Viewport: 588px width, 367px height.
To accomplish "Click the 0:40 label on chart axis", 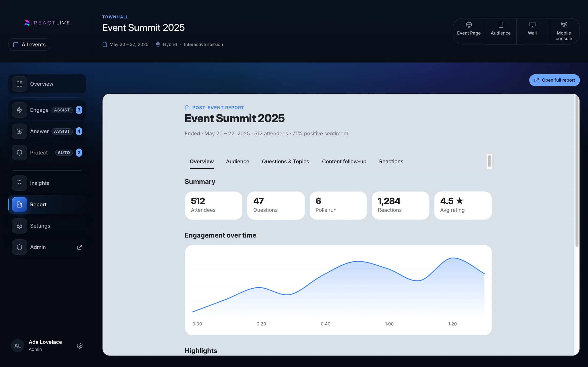I will [326, 324].
